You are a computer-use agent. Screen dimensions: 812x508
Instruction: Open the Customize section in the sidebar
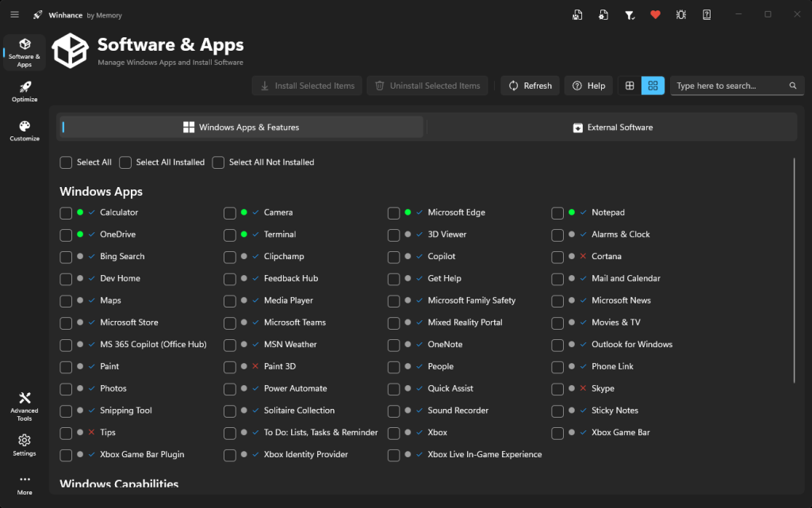point(24,131)
